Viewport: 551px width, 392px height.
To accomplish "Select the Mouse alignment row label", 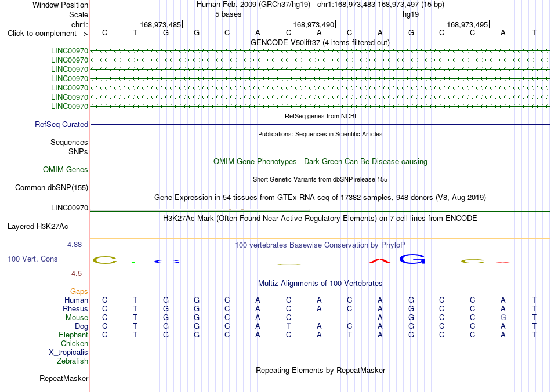I will (x=77, y=318).
